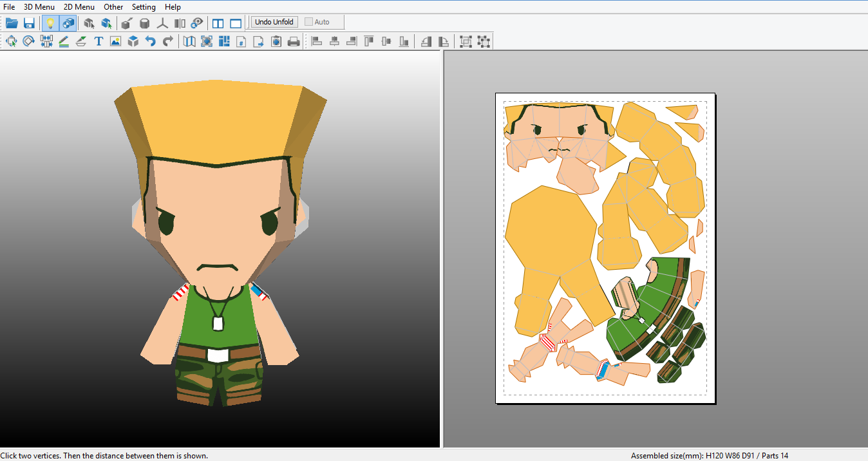
Task: Click the rotate part tool icon
Action: click(x=29, y=41)
